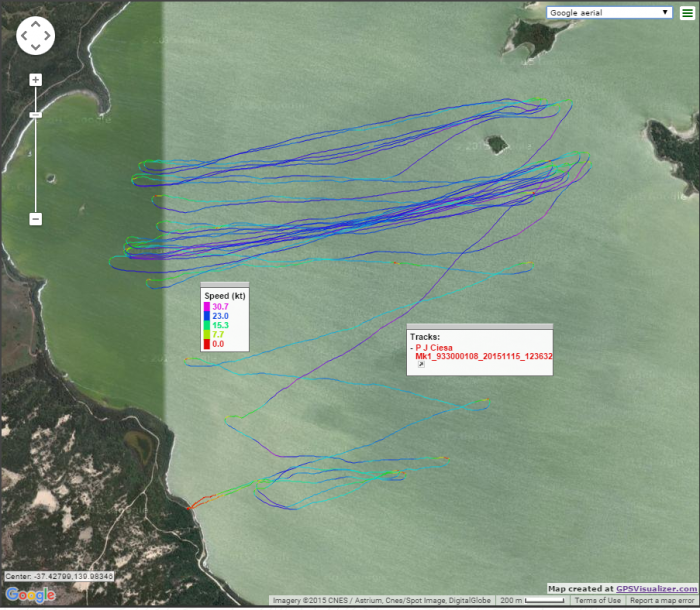Pan the map left with arrow
This screenshot has height=610, width=700.
click(24, 36)
